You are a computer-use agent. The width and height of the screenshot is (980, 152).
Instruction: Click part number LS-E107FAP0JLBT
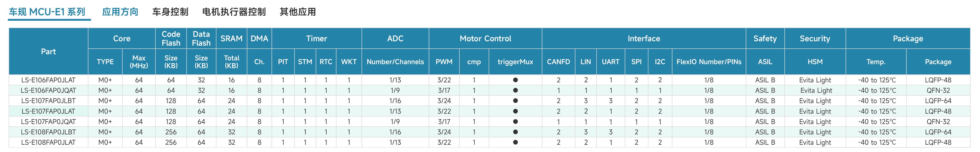click(48, 101)
